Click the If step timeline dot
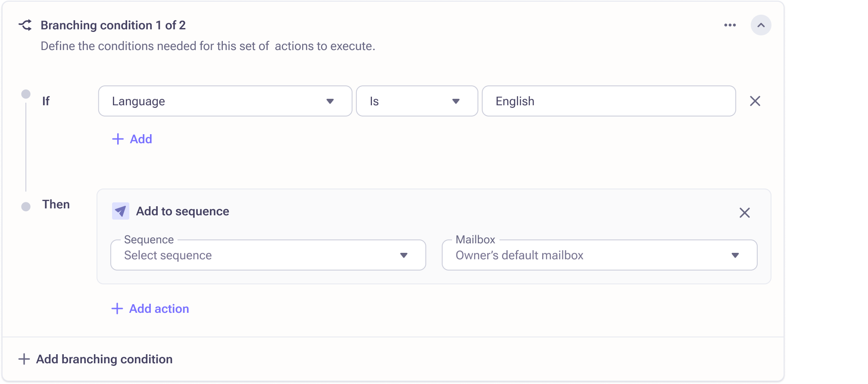Image resolution: width=868 pixels, height=384 pixels. 26,94
